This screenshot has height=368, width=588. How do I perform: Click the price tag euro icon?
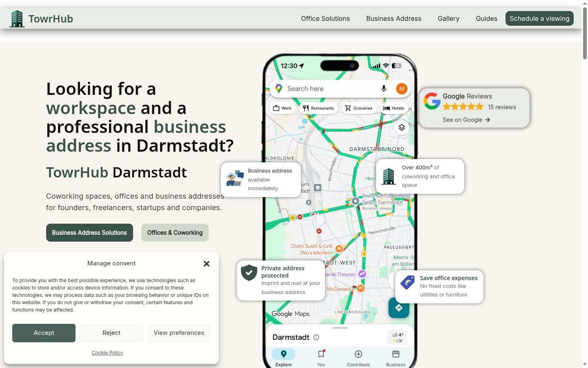click(408, 282)
